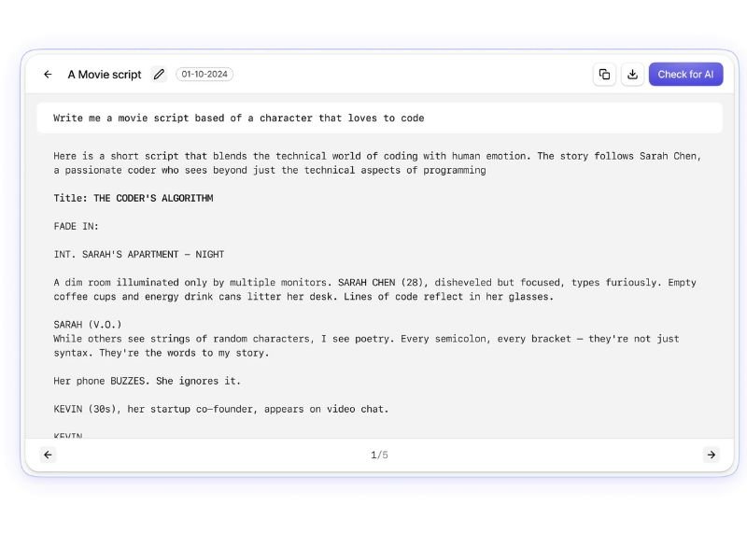Viewport: 747px width, 560px height.
Task: Click 'INT. SARAH'S APARTMENT – NIGHT' heading
Action: 138,254
